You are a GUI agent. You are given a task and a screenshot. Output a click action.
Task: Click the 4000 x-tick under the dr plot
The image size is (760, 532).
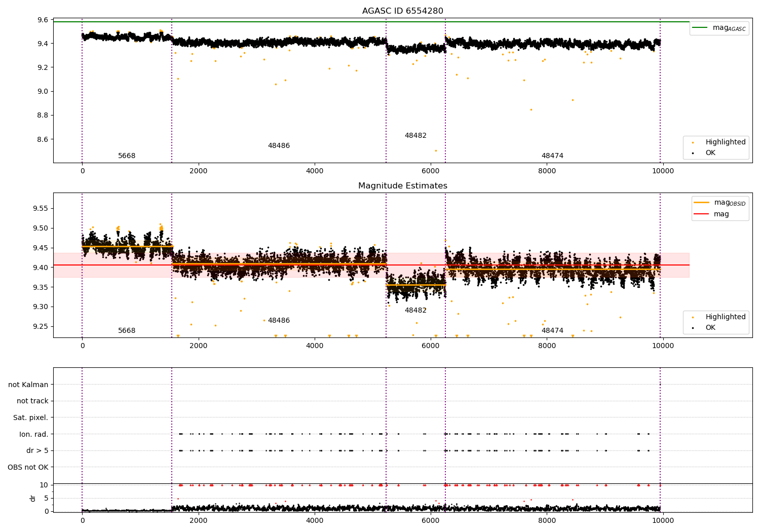click(x=315, y=520)
